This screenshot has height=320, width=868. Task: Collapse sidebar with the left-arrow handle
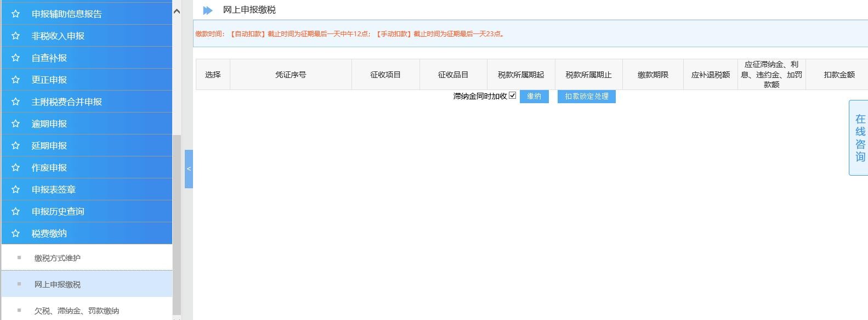tap(189, 169)
